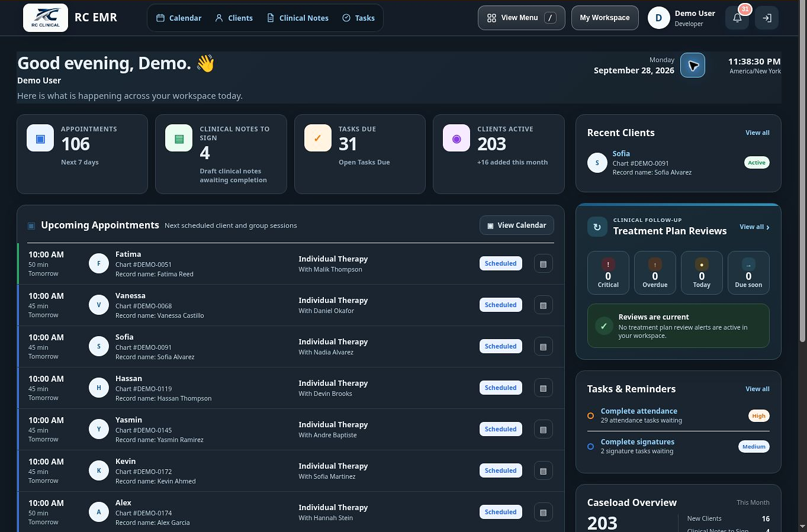Click the 'With Andre Baptiste' text
The height and width of the screenshot is (532, 807).
(327, 436)
